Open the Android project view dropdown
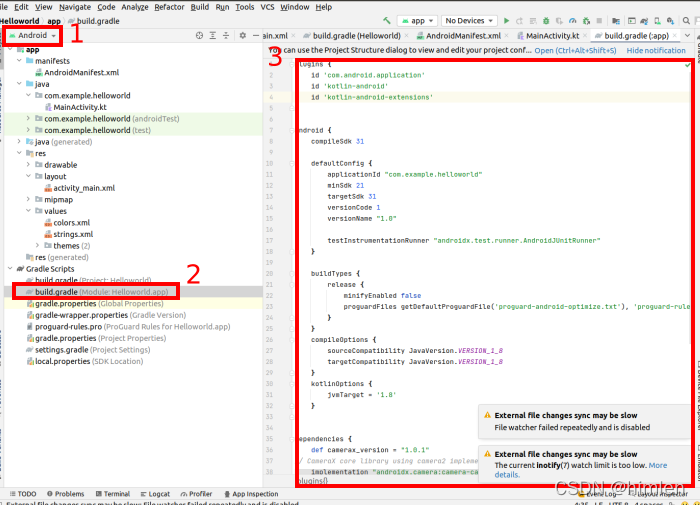The image size is (700, 505). (x=33, y=35)
